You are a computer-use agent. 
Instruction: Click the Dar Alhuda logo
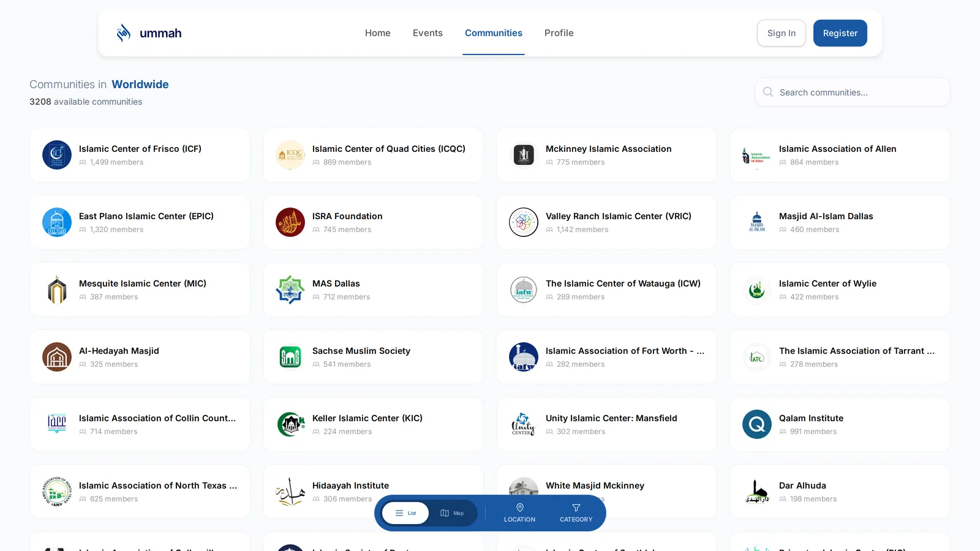pos(757,492)
